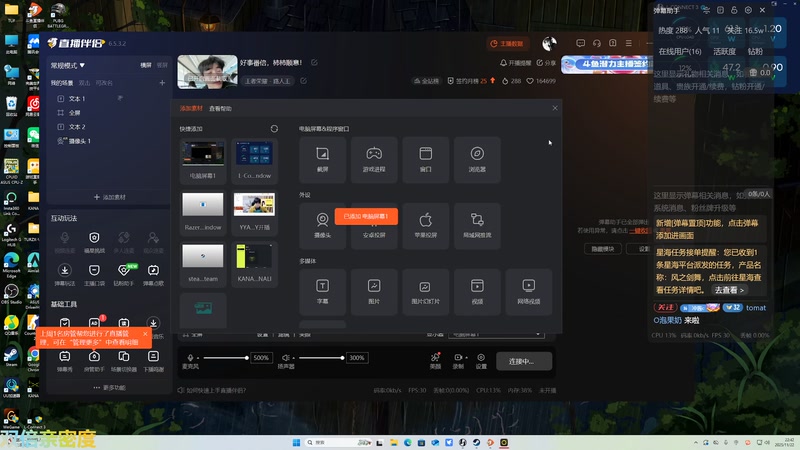This screenshot has width=800, height=450.
Task: Click the 500% microphone volume field
Action: (261, 358)
